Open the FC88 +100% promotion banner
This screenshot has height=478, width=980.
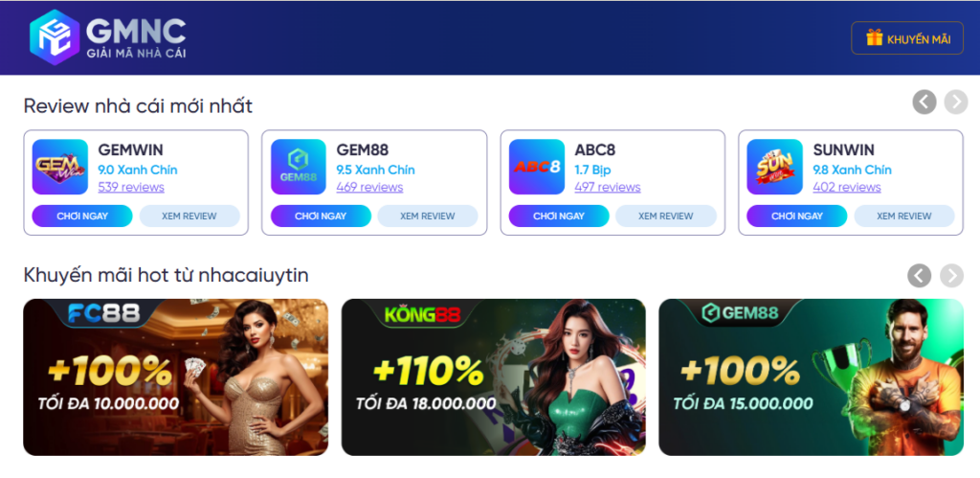coord(176,377)
